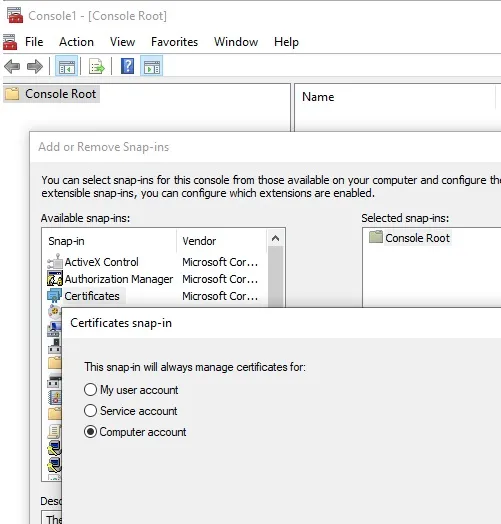Toggle Show/Hide Console Tree toolbar icon
This screenshot has width=501, height=524.
pyautogui.click(x=67, y=66)
